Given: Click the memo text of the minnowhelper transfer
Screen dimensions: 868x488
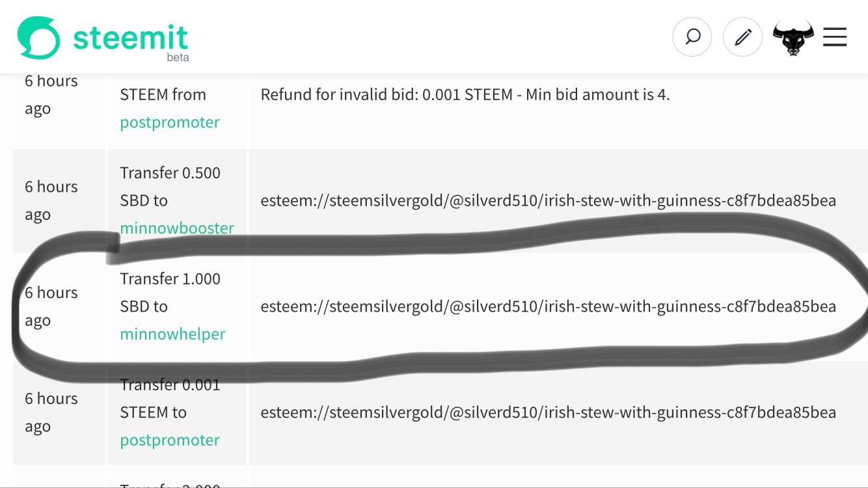Looking at the screenshot, I should tap(548, 306).
